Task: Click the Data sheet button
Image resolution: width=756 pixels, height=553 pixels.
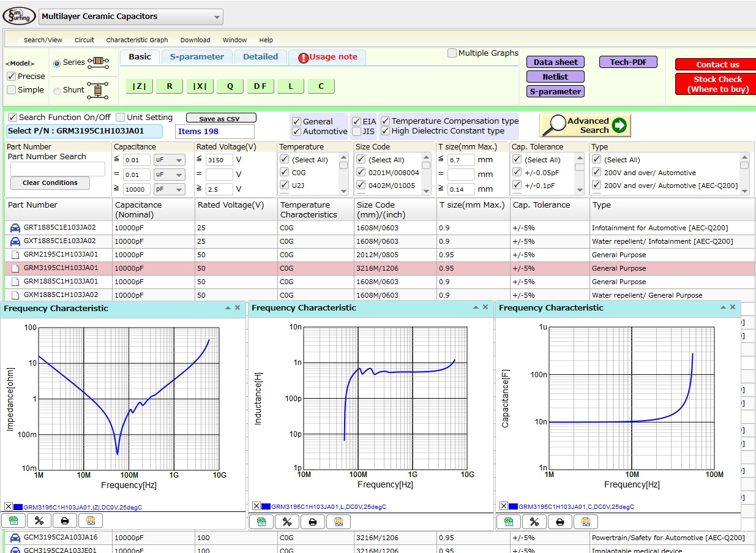Action: 556,62
